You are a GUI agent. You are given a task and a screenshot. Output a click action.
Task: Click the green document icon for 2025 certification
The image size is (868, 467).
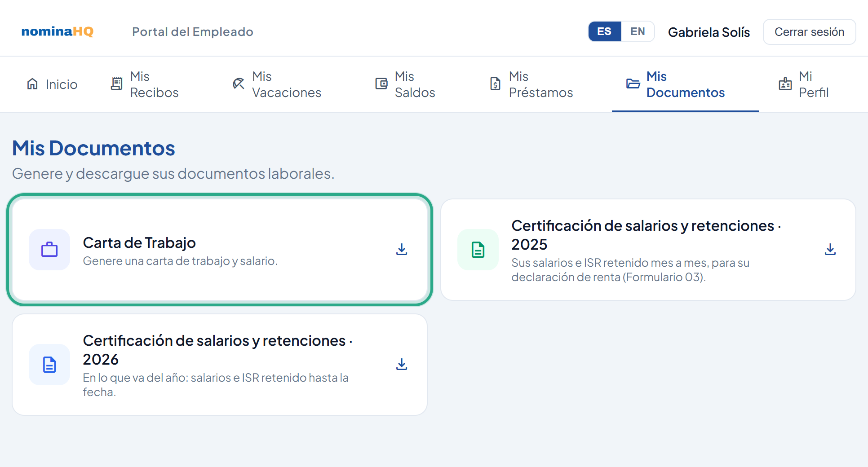(x=478, y=250)
